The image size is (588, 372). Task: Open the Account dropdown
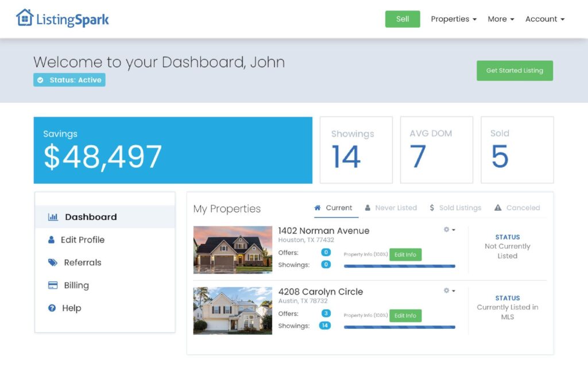[x=544, y=19]
